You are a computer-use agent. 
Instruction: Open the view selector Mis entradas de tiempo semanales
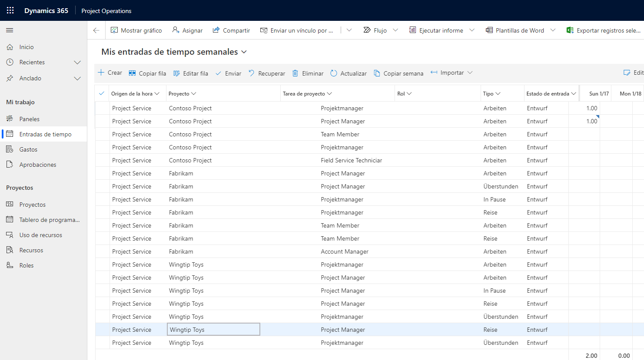point(174,52)
